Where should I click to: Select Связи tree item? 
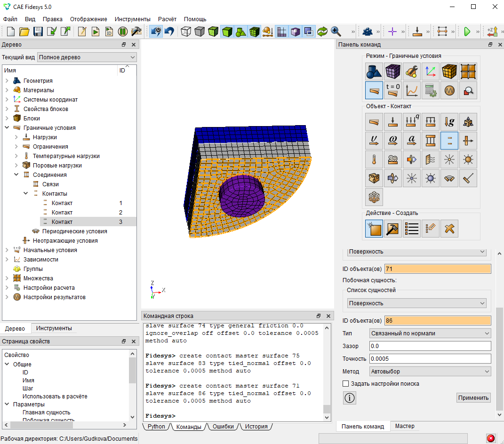pyautogui.click(x=50, y=184)
